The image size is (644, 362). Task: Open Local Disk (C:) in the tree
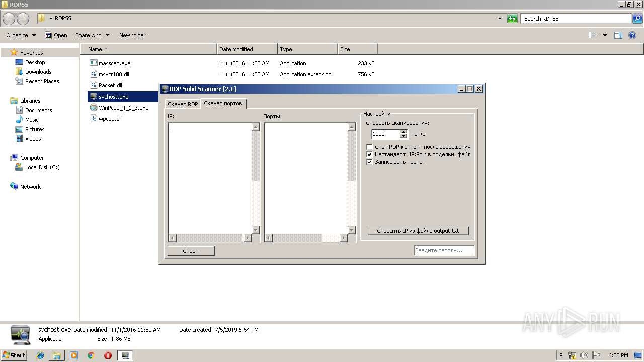coord(37,167)
